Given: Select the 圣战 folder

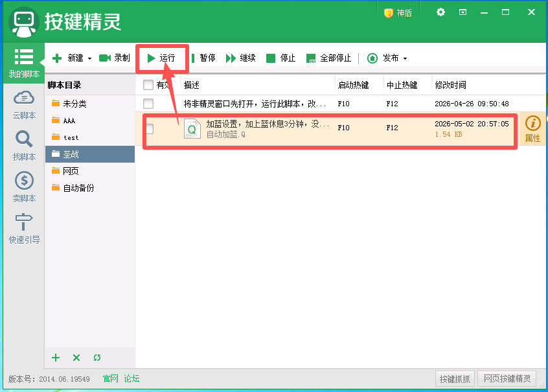Looking at the screenshot, I should (90, 154).
